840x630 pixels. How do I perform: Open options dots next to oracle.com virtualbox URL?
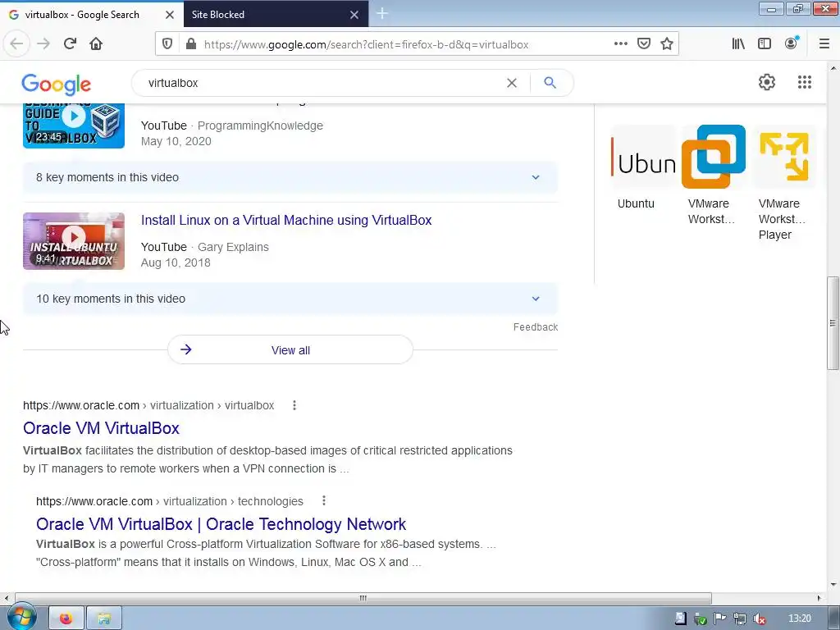tap(294, 405)
